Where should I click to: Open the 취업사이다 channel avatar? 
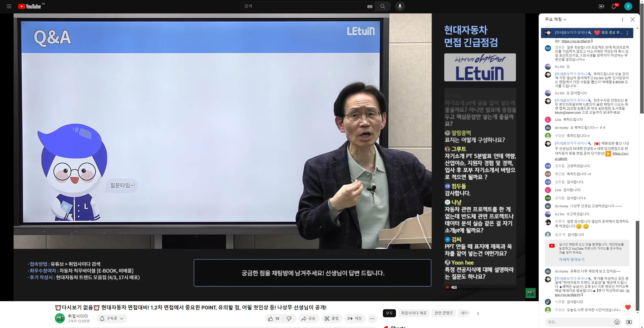(60, 318)
